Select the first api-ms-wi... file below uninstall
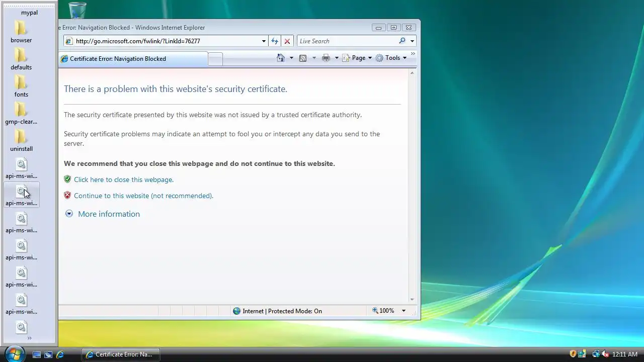644x362 pixels. [x=21, y=168]
